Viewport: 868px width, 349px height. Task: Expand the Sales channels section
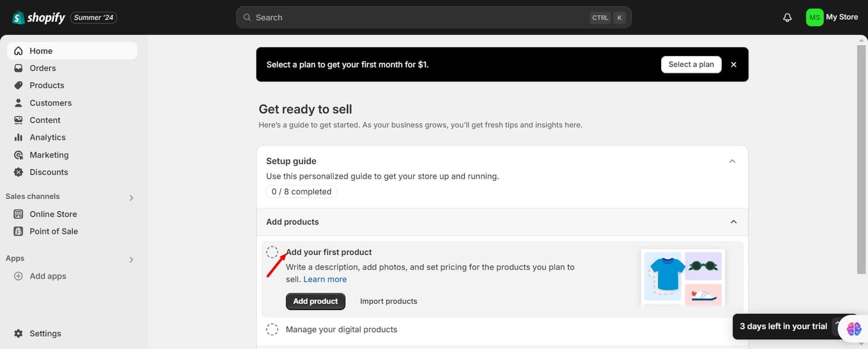pos(131,197)
